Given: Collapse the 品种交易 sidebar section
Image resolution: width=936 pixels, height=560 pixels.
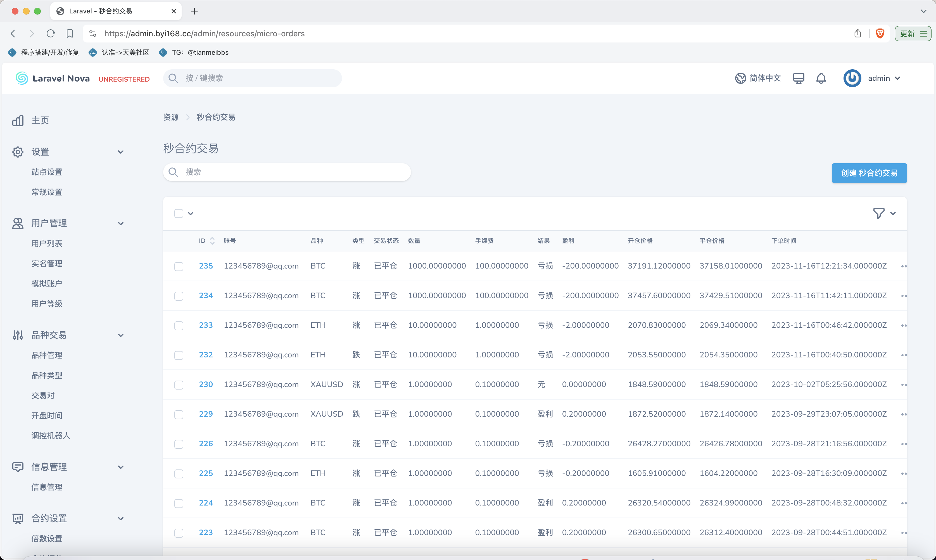Looking at the screenshot, I should click(121, 335).
